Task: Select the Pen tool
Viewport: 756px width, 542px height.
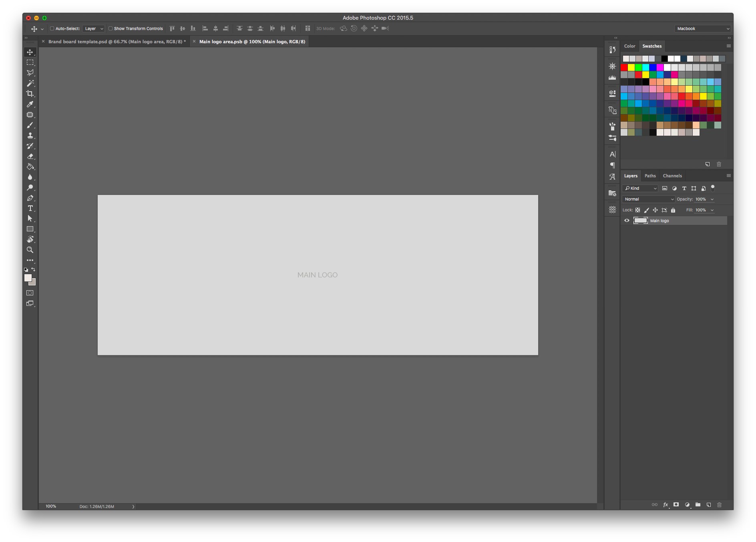Action: point(30,198)
